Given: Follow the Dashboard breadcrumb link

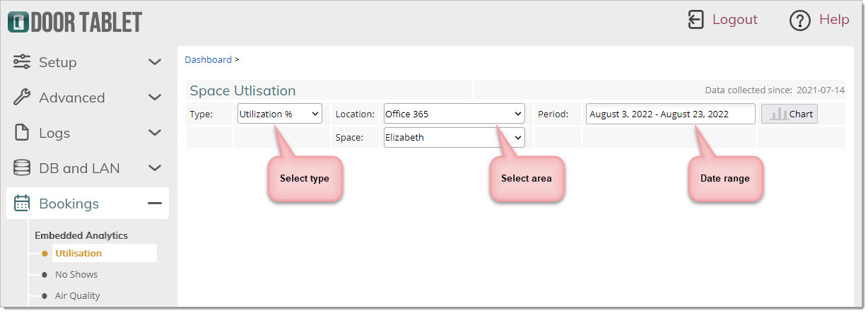Looking at the screenshot, I should 208,59.
